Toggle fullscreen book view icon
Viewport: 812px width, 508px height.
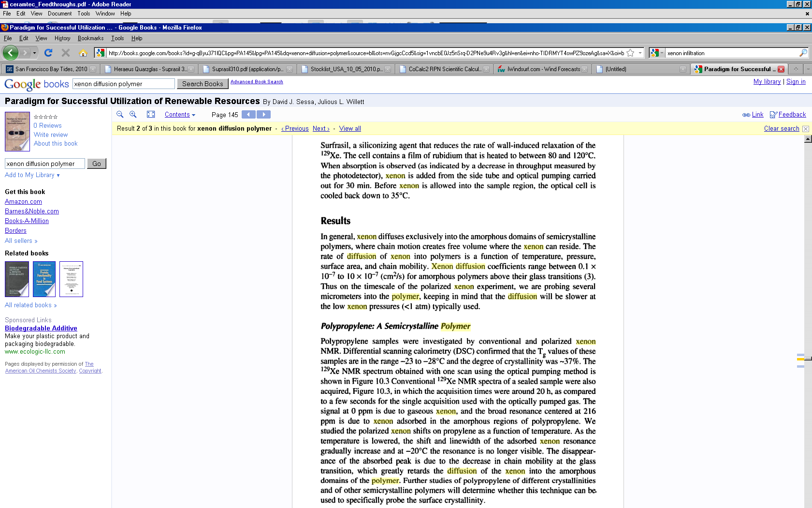[x=151, y=115]
